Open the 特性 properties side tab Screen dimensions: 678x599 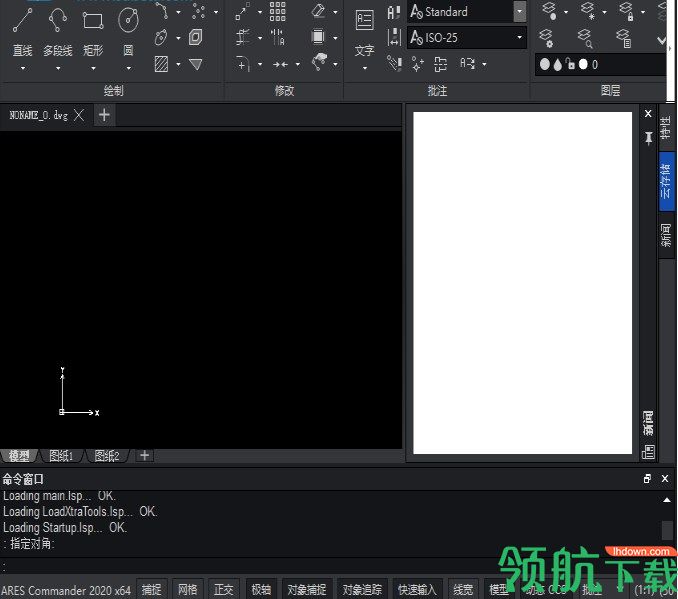[x=666, y=127]
